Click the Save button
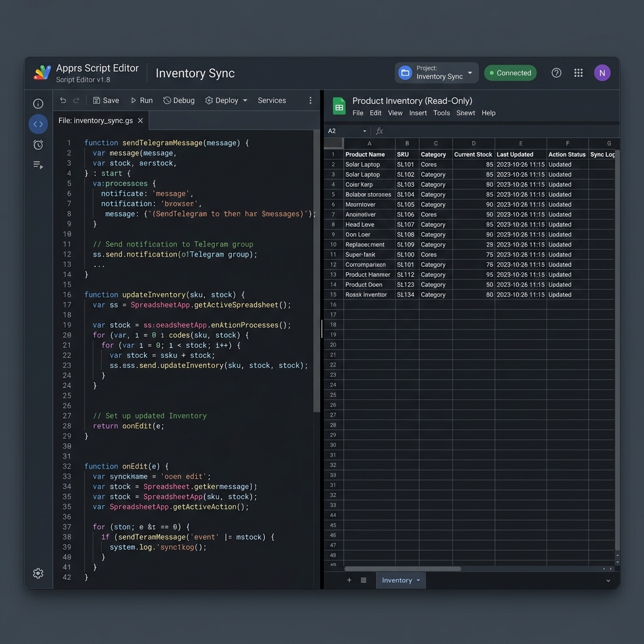This screenshot has height=644, width=644. [106, 101]
